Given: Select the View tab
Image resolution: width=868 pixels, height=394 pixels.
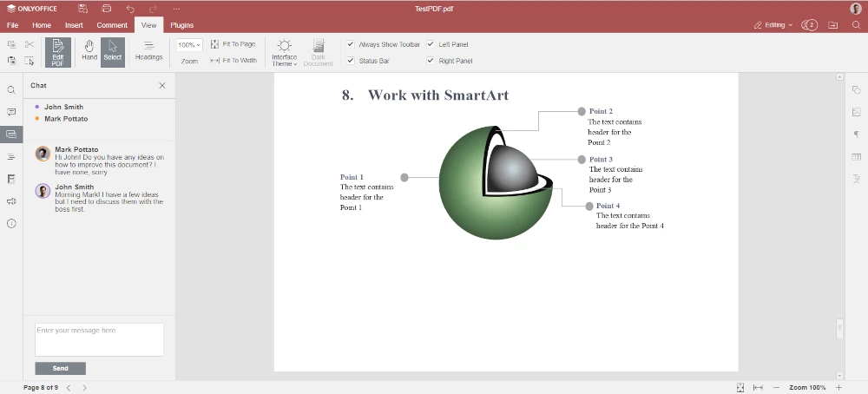Looking at the screenshot, I should pyautogui.click(x=148, y=25).
